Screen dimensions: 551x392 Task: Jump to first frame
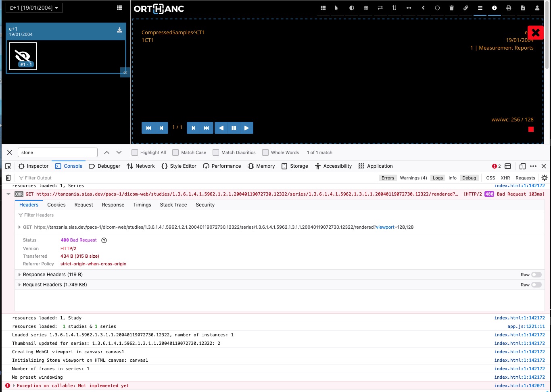pos(148,128)
